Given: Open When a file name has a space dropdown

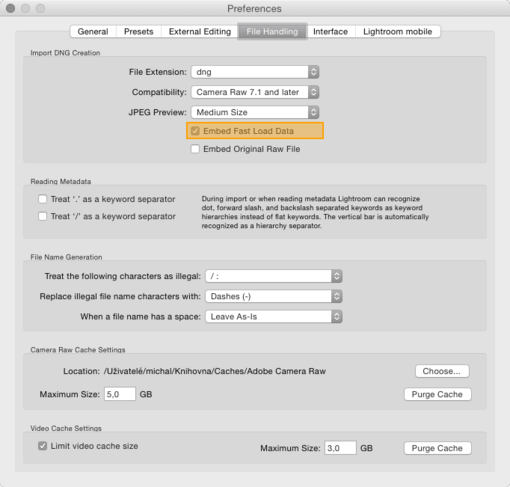Looking at the screenshot, I should click(274, 317).
